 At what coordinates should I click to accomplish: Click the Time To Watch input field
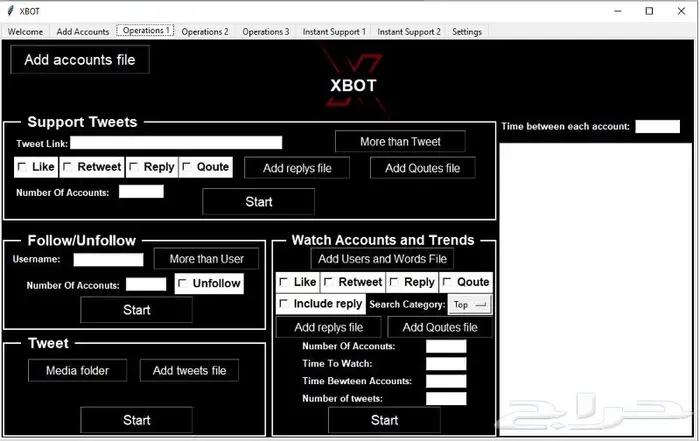coord(446,364)
